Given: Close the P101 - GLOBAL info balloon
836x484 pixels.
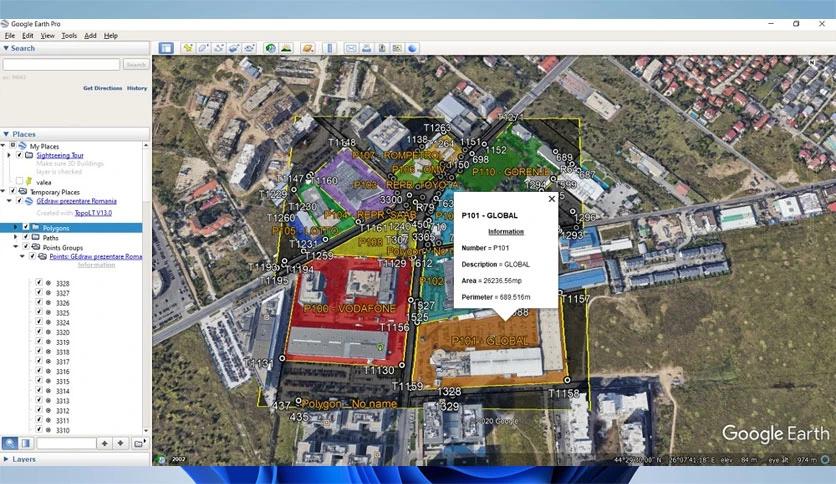Looking at the screenshot, I should 552,198.
